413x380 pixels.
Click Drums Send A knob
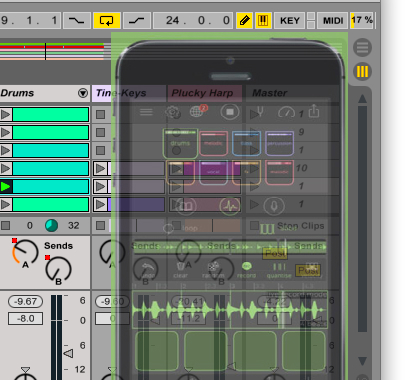click(x=25, y=253)
